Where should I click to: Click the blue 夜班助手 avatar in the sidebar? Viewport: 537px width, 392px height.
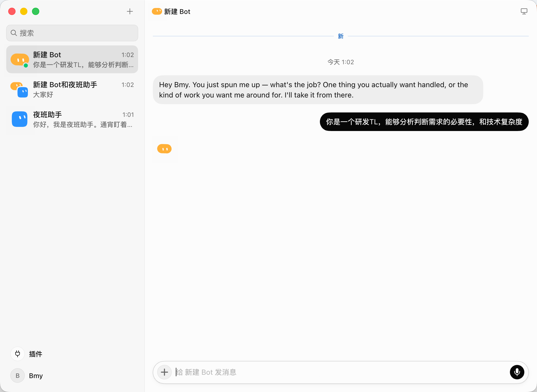[20, 119]
